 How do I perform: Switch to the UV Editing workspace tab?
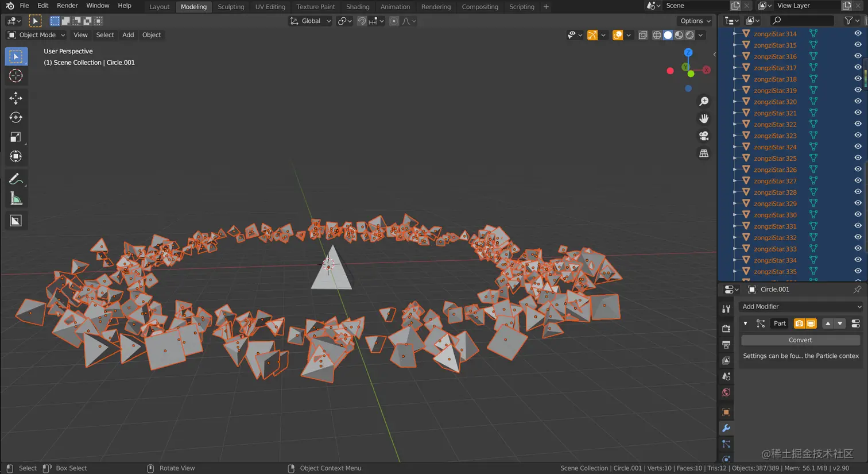pos(270,7)
